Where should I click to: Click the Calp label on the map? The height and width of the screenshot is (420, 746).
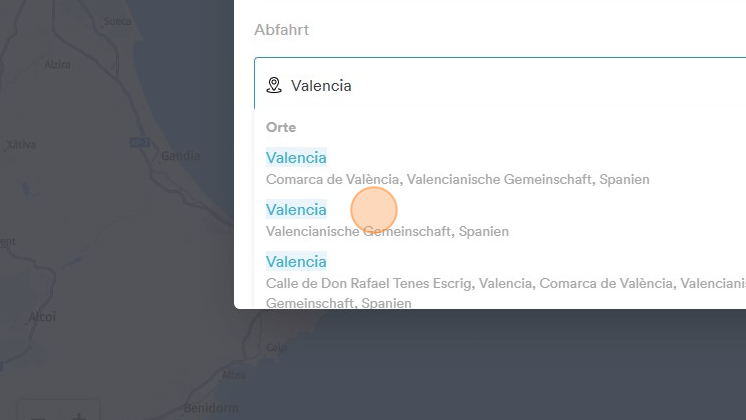[x=276, y=347]
